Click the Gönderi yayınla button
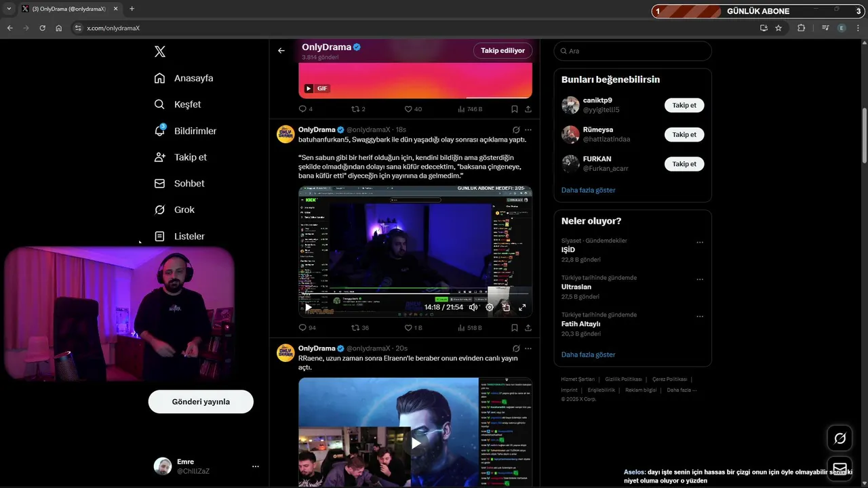This screenshot has height=488, width=868. [201, 401]
